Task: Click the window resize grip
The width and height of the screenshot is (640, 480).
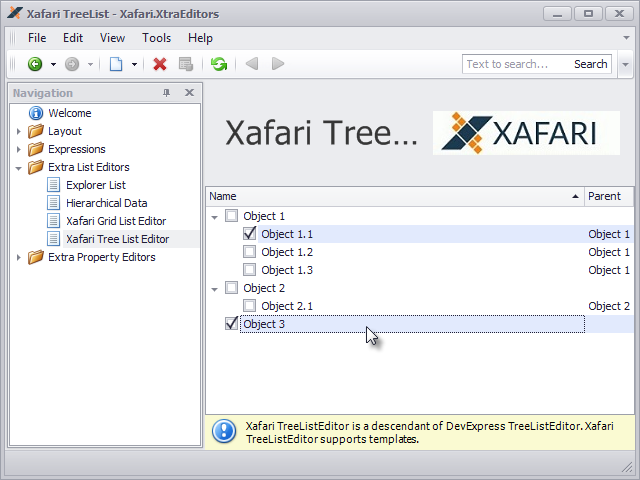Action: click(x=627, y=467)
